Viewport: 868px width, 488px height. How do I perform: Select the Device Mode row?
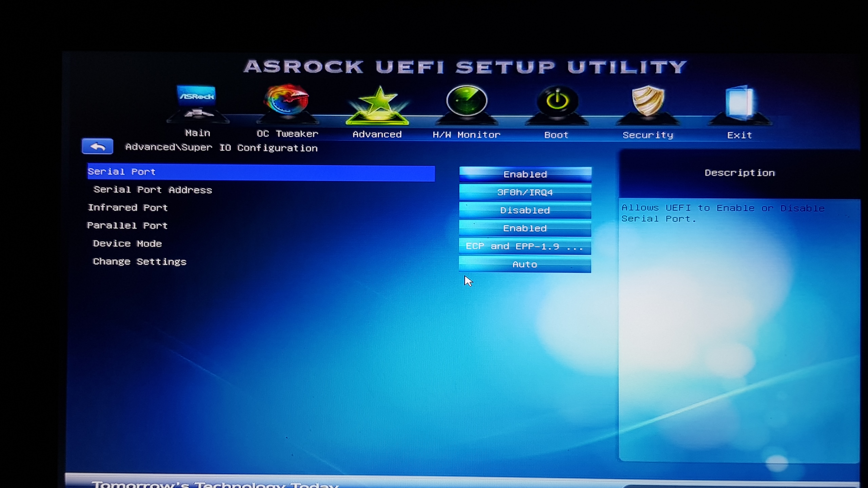[x=127, y=244]
